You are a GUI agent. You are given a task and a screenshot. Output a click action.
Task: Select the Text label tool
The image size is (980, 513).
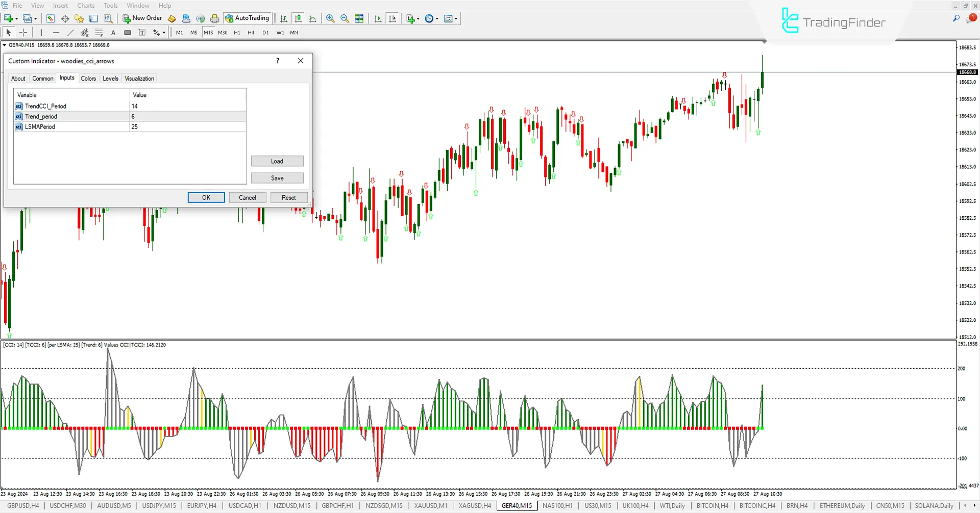(x=142, y=32)
